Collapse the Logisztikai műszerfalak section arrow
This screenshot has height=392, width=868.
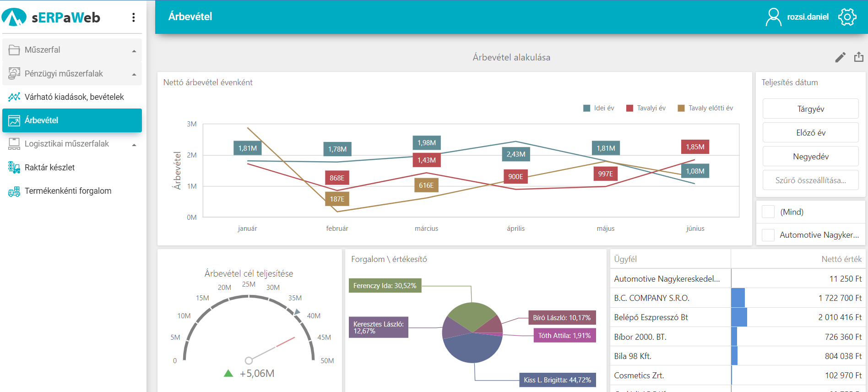pyautogui.click(x=134, y=145)
